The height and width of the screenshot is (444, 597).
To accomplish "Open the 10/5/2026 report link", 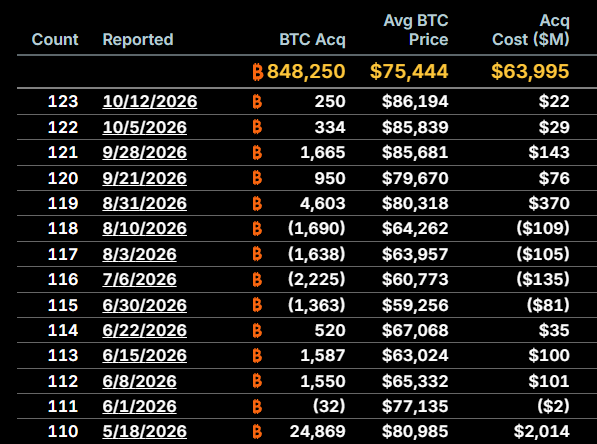I will click(145, 127).
